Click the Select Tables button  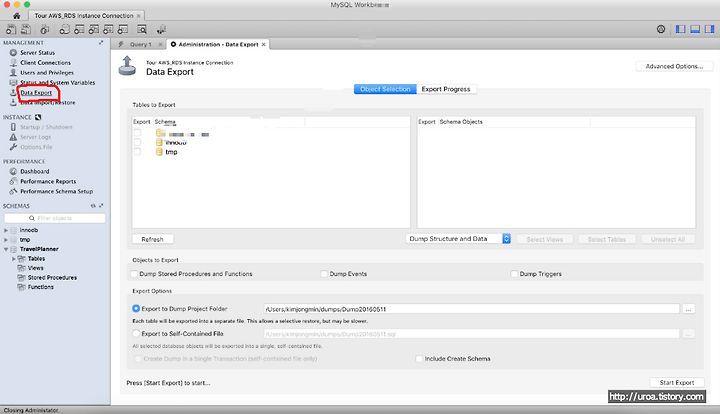pyautogui.click(x=607, y=240)
